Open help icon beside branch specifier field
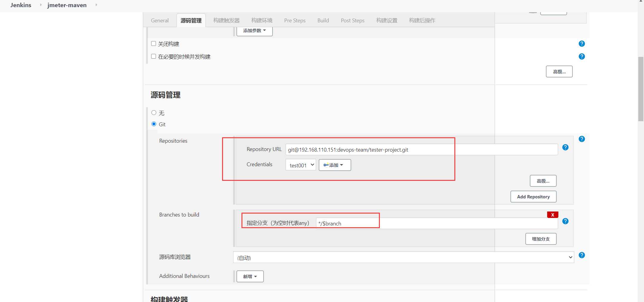The height and width of the screenshot is (302, 644). pyautogui.click(x=565, y=221)
